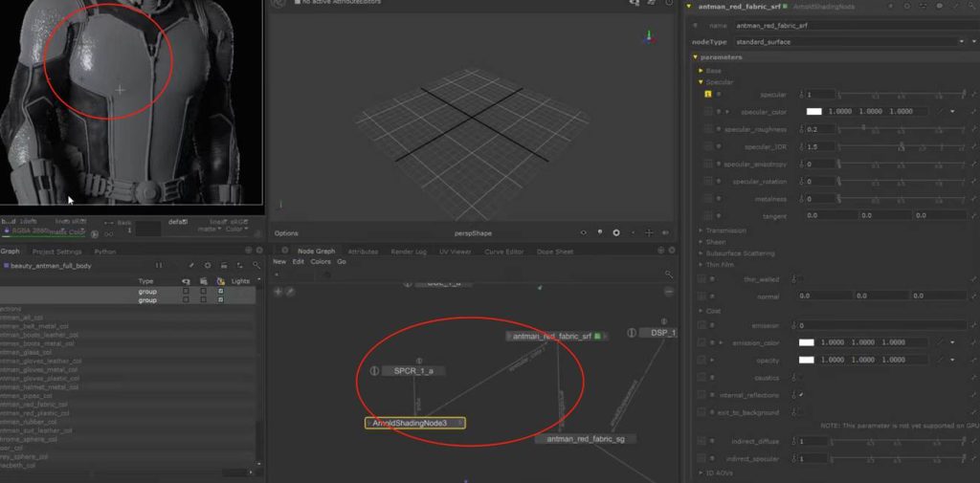
Task: Switch to the UV Viewer tab
Action: [455, 252]
